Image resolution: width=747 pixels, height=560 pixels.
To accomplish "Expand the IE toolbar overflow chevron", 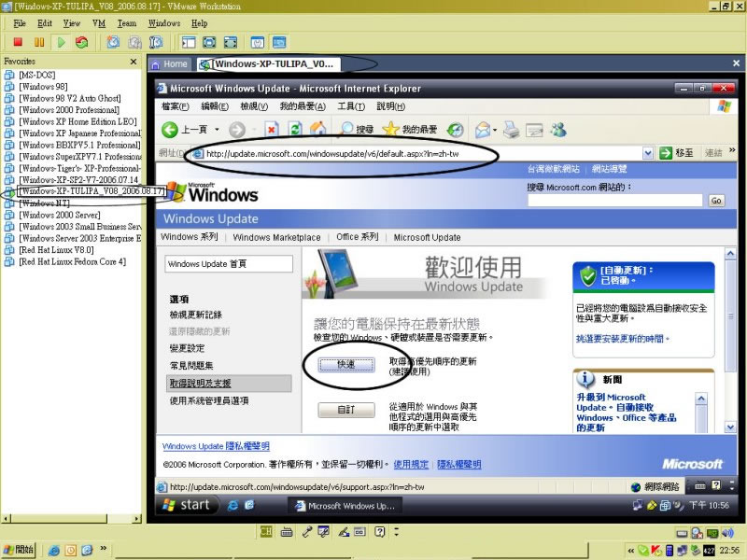I will 732,150.
